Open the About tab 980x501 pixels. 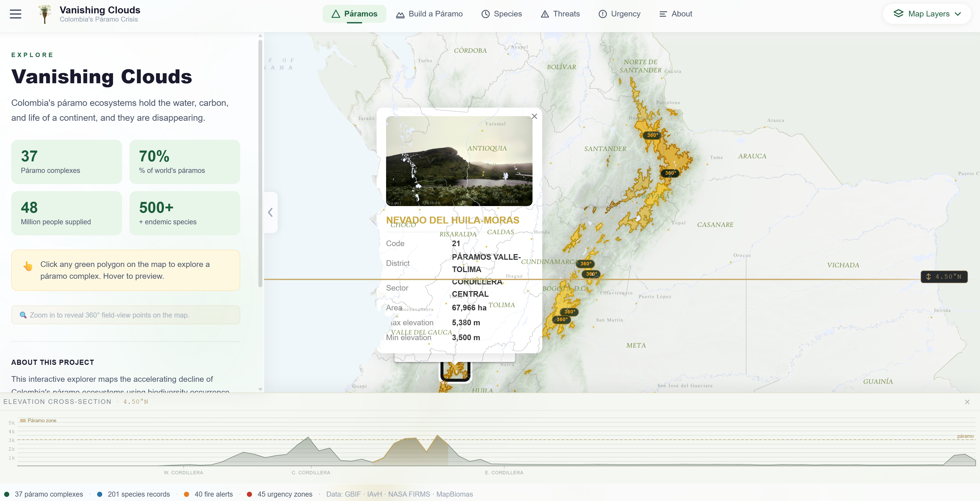pos(676,14)
